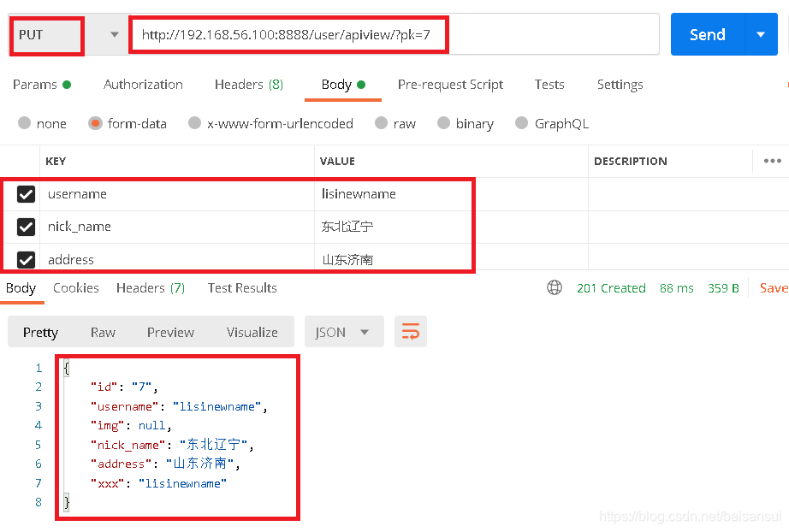The width and height of the screenshot is (789, 532).
Task: Open the request Headers (8) tab
Action: coord(249,85)
